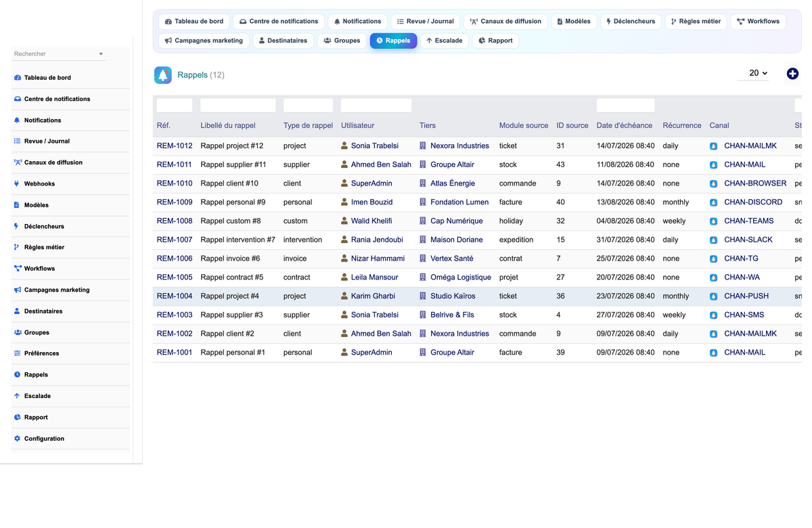Click the Libellé du rappel filter field
Viewport: 812px width, 528px height.
click(238, 106)
